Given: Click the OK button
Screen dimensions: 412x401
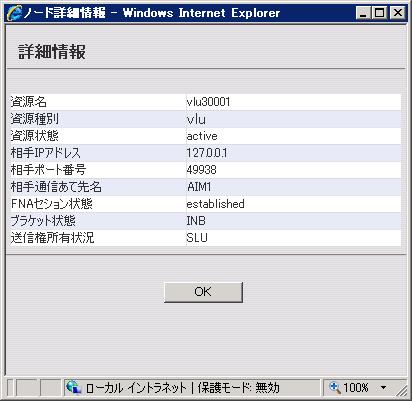Looking at the screenshot, I should pyautogui.click(x=203, y=292).
